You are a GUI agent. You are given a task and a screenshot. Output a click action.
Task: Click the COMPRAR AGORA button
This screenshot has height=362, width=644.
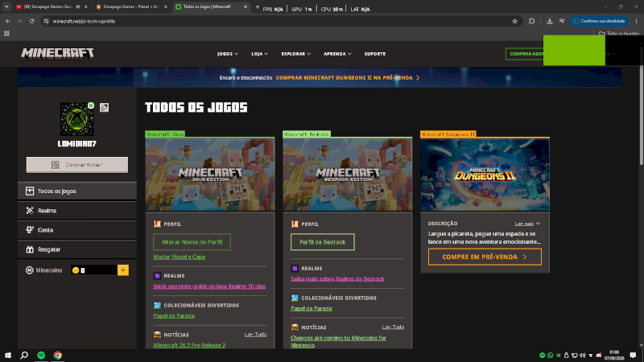tap(525, 54)
